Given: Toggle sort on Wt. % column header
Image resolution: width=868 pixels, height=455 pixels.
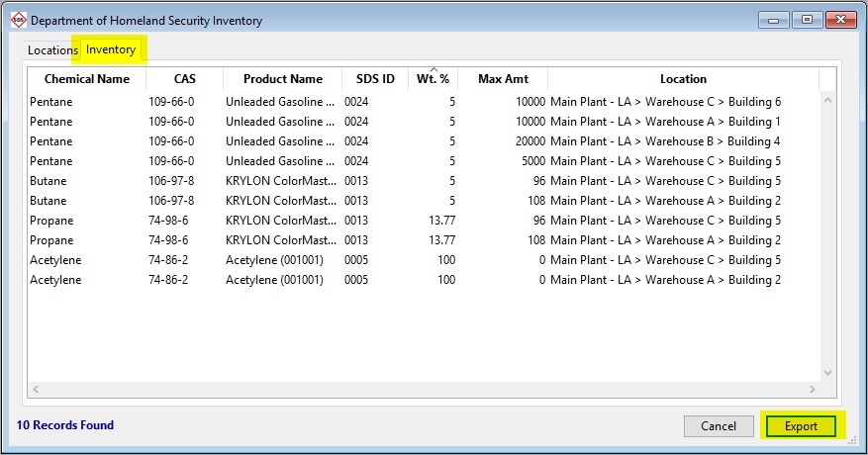Looking at the screenshot, I should coord(433,79).
